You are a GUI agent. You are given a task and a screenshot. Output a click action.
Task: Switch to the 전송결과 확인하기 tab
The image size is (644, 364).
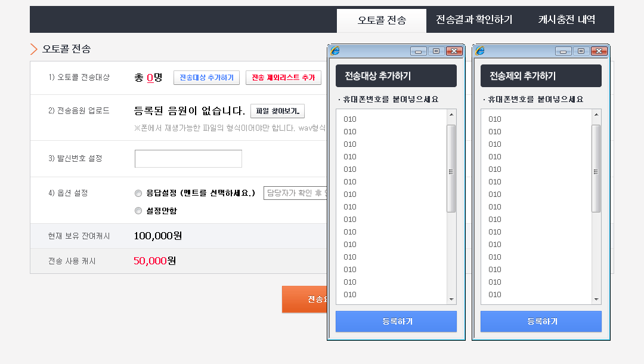pyautogui.click(x=474, y=20)
